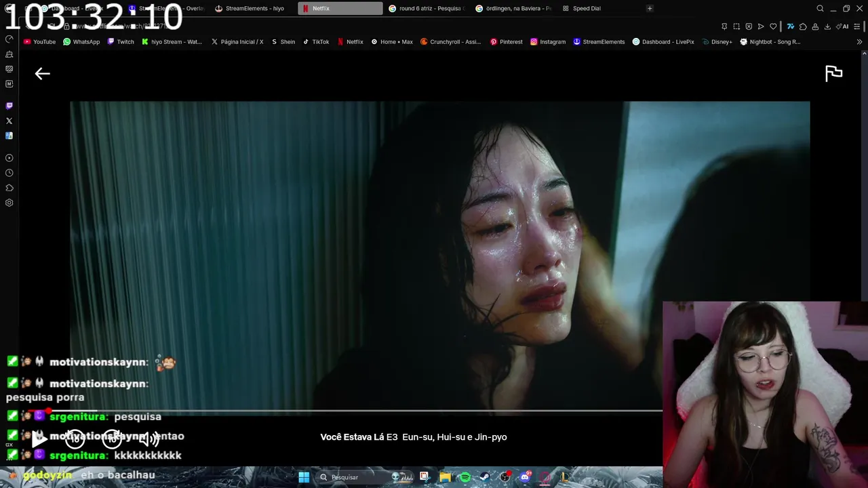Screen dimensions: 868x488
Task: Open OBS Studio from the taskbar
Action: (x=506, y=477)
